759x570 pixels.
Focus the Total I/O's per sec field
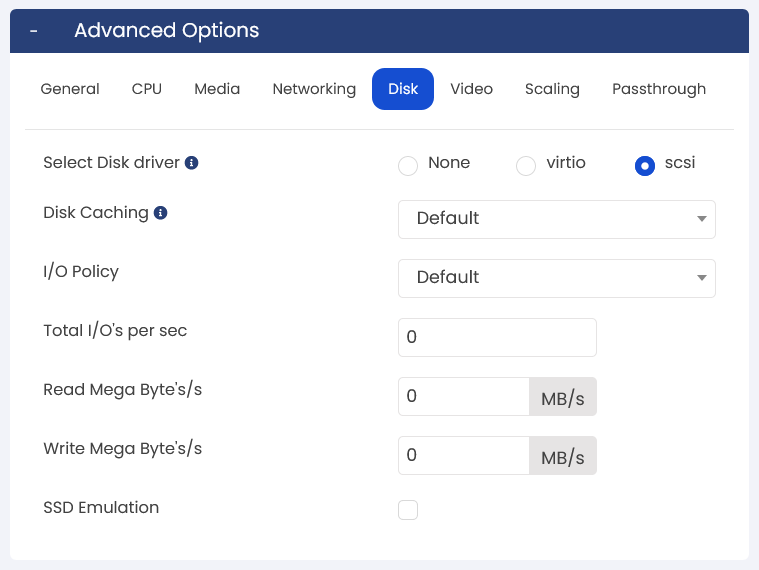click(497, 337)
